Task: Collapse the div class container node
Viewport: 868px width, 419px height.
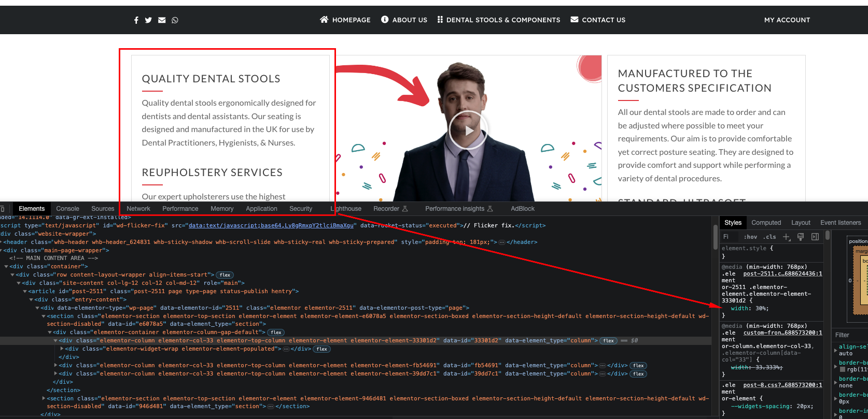Action: coord(6,267)
